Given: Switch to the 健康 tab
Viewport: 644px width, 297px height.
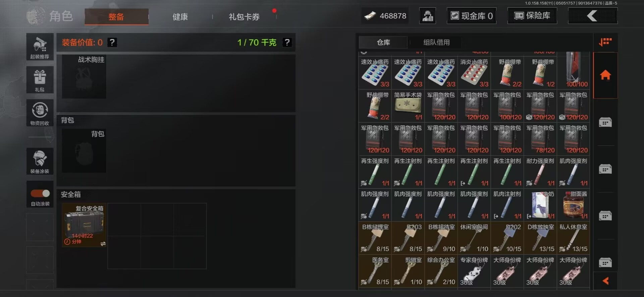Looking at the screenshot, I should click(x=180, y=17).
